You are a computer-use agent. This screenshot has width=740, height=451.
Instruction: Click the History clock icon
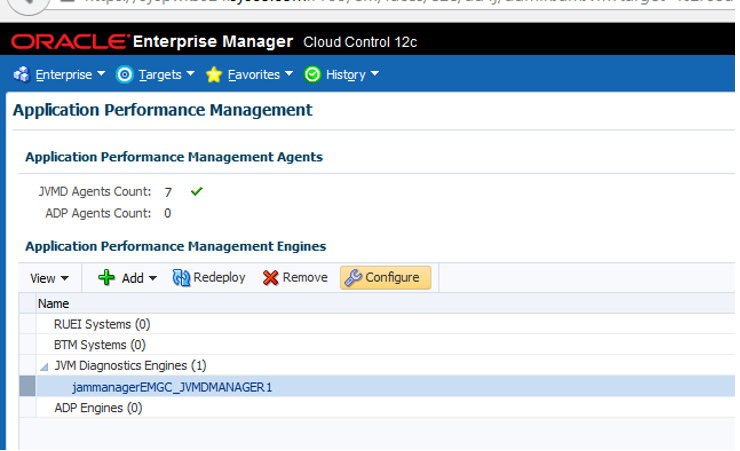pyautogui.click(x=312, y=75)
